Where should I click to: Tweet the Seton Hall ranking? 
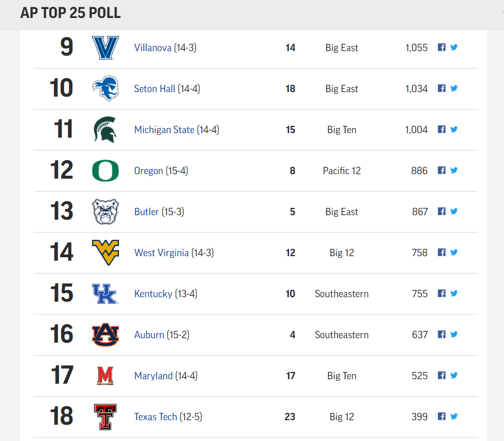coord(454,88)
